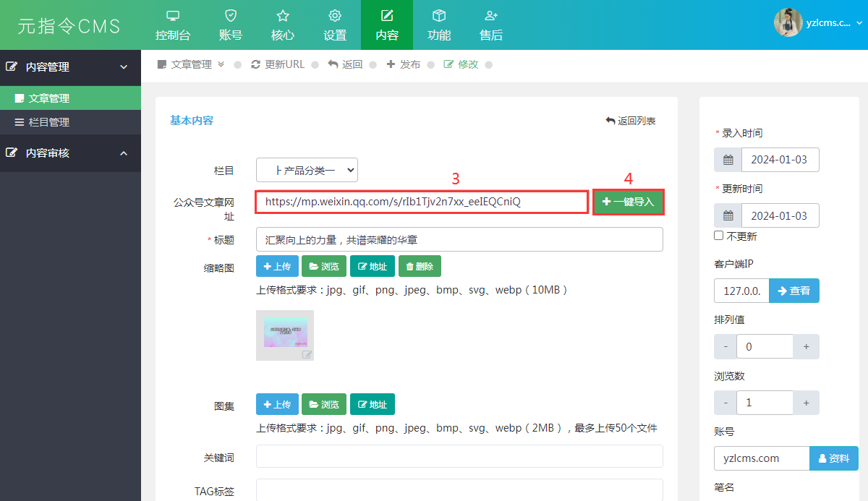Click 地址 button for 缩略图
This screenshot has width=868, height=501.
373,266
